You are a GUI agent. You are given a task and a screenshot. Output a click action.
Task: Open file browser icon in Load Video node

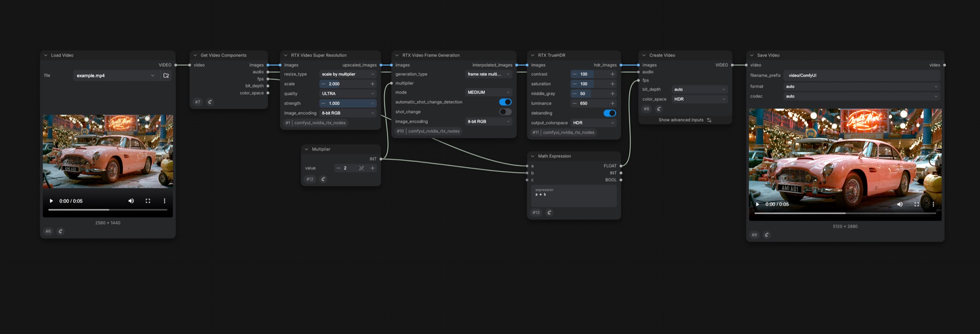[166, 76]
